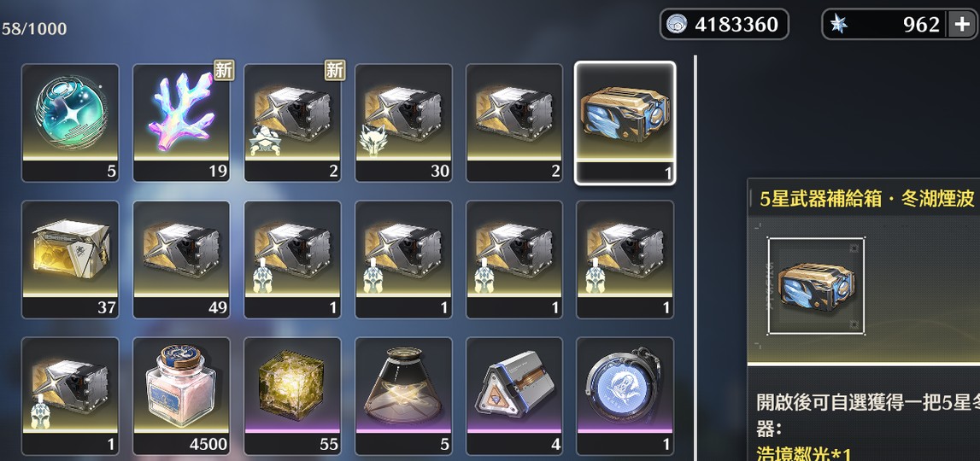Select the triangular device item with count 4
Image resolution: width=980 pixels, height=461 pixels.
coord(514,396)
